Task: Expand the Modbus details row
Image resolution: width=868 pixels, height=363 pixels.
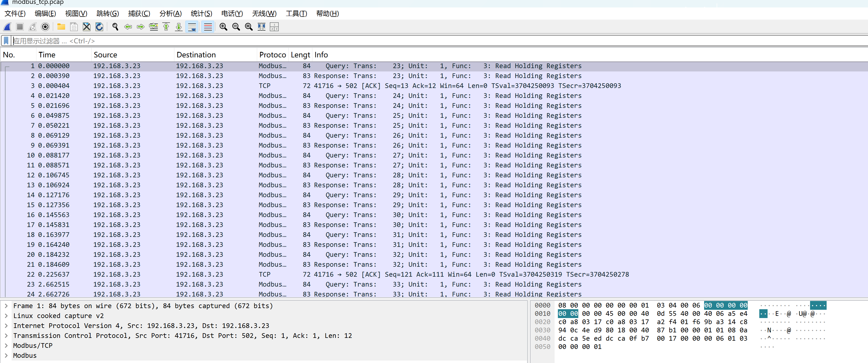Action: point(6,356)
